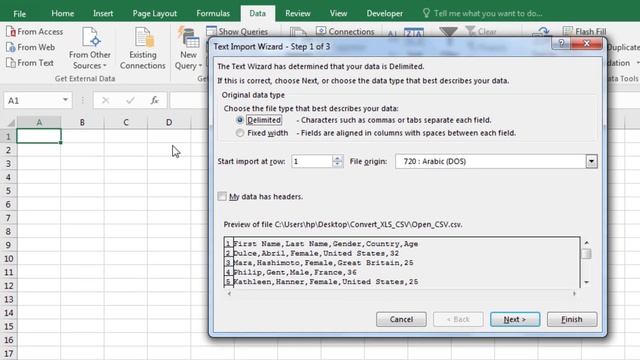
Task: Open the Review tab
Action: point(298,13)
